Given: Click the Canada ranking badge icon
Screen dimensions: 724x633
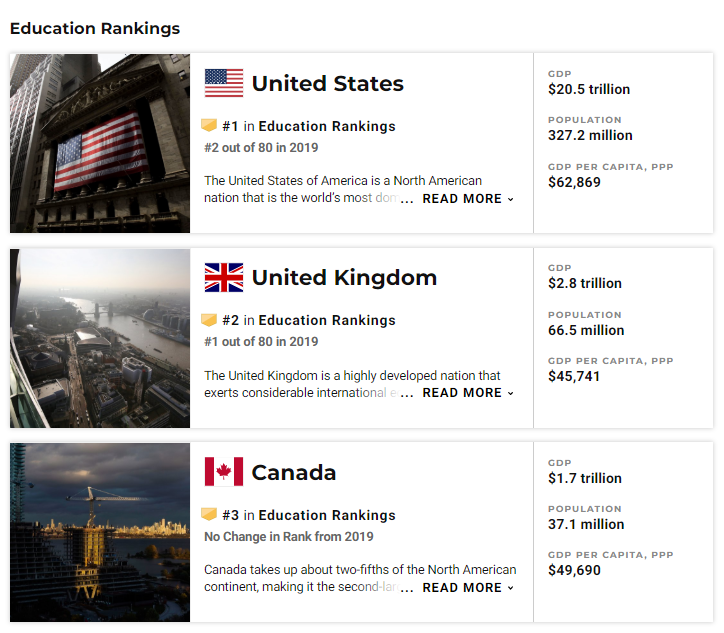Looking at the screenshot, I should point(209,515).
